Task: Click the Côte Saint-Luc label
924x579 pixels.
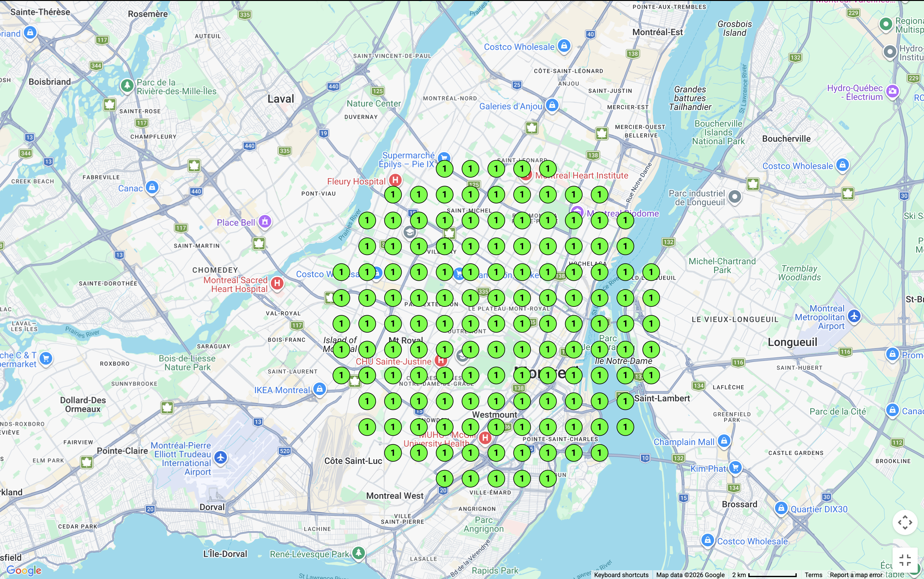Action: [x=353, y=461]
